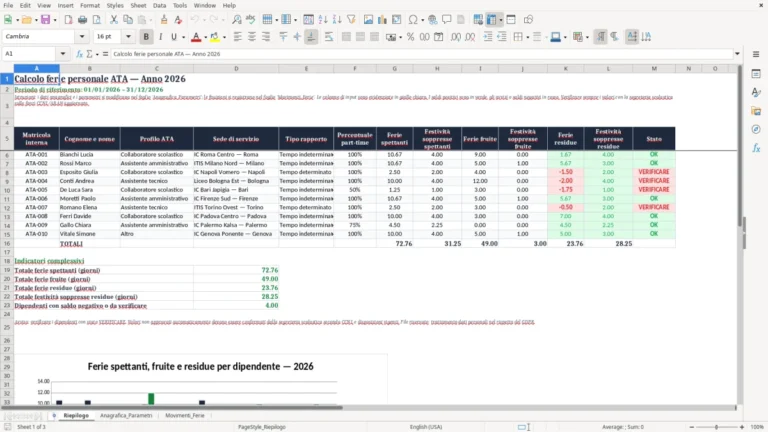
Task: Toggle Center Horizontally alignment
Action: tap(252, 37)
